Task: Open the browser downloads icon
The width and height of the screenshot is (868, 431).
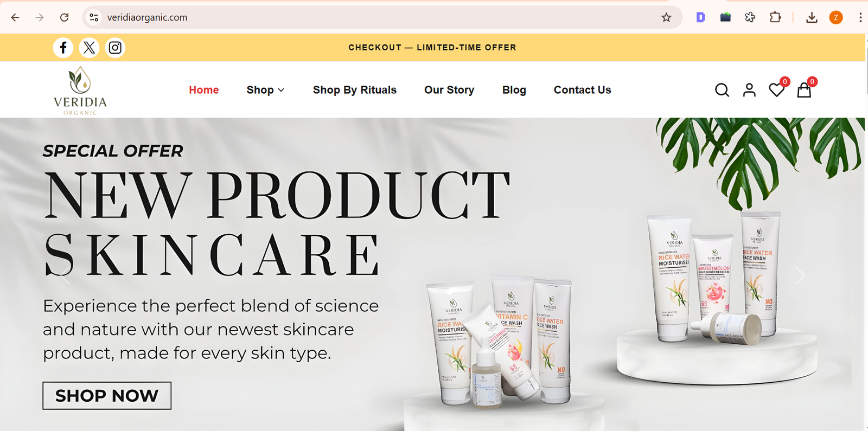Action: click(812, 17)
